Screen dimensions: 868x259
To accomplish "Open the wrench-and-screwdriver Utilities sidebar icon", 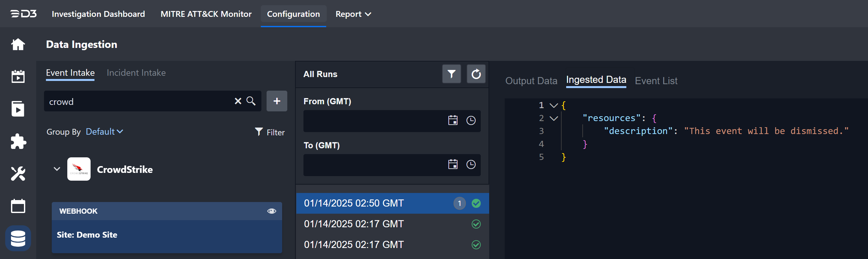I will coord(18,174).
